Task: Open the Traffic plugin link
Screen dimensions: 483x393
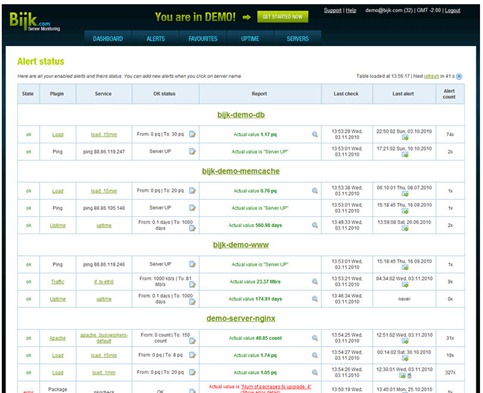Action: [x=57, y=282]
